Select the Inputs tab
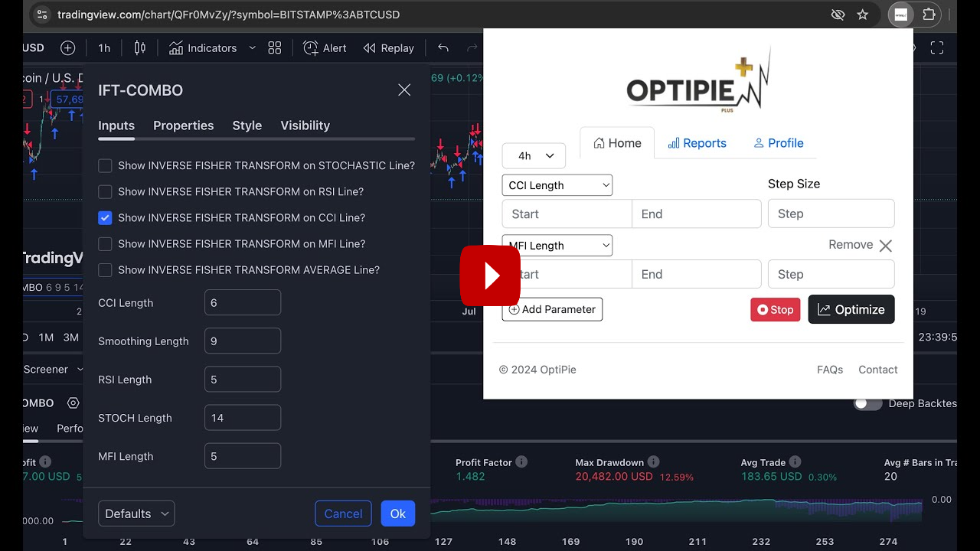980x551 pixels. click(x=116, y=126)
